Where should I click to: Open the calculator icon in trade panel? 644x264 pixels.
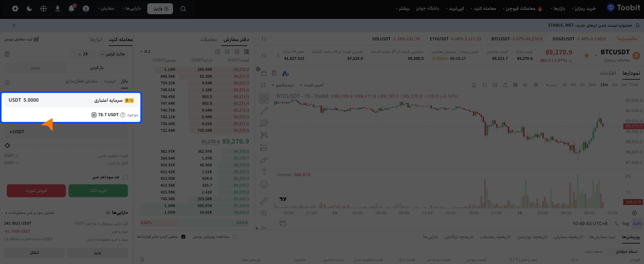tap(7, 54)
